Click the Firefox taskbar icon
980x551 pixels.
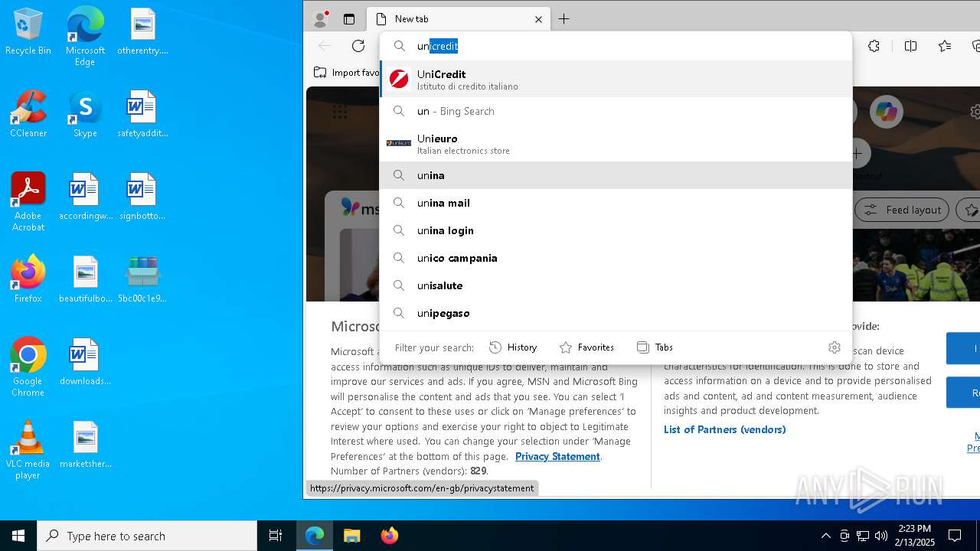click(x=389, y=536)
